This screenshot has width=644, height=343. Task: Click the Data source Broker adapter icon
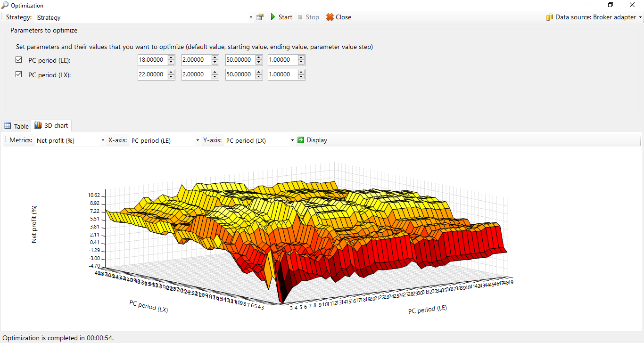tap(549, 17)
